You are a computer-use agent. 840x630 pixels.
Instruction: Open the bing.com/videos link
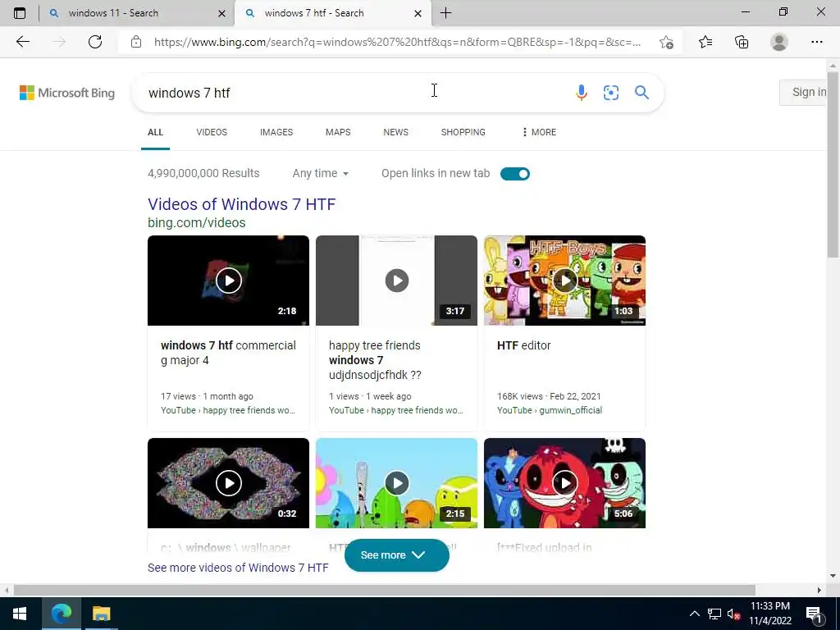click(197, 223)
